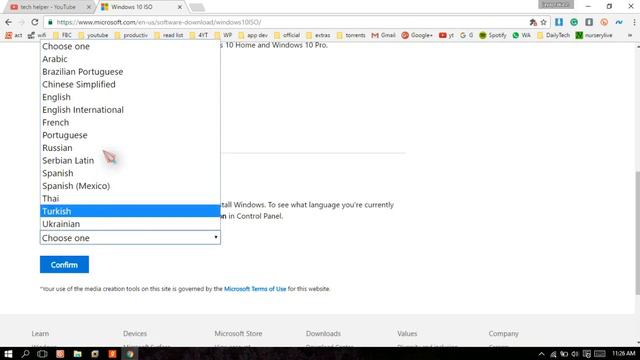Image resolution: width=640 pixels, height=360 pixels.
Task: Expand more bookmarks overflow chevron
Action: click(x=630, y=36)
